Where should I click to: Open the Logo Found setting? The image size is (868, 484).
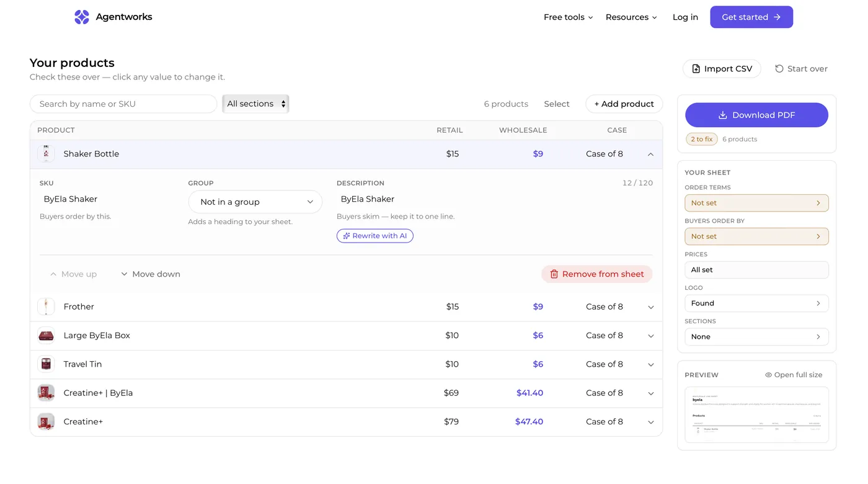click(756, 303)
